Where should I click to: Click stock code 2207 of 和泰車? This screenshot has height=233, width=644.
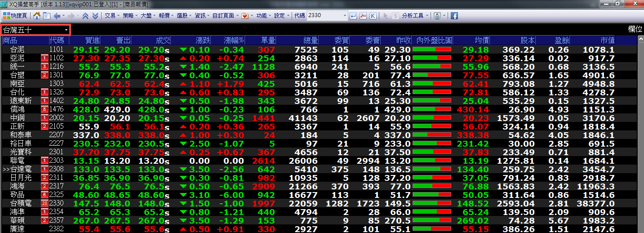(57, 135)
